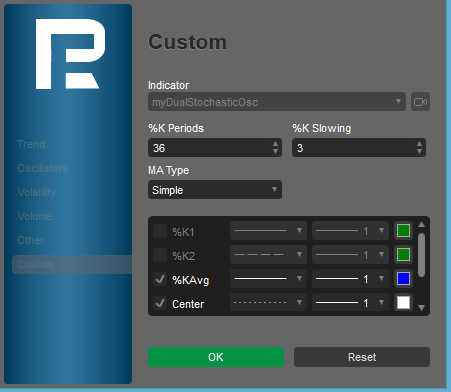
Task: Select the Other category
Action: [x=31, y=240]
